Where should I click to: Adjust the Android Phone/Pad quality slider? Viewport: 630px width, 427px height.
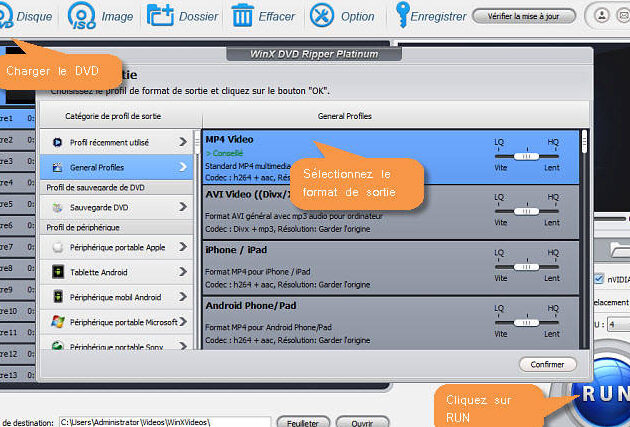coord(526,323)
